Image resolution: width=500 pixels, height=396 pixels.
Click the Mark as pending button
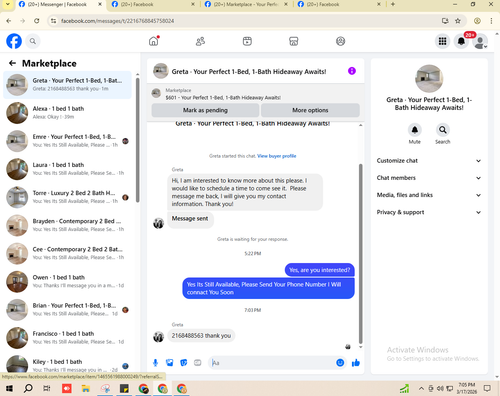205,110
